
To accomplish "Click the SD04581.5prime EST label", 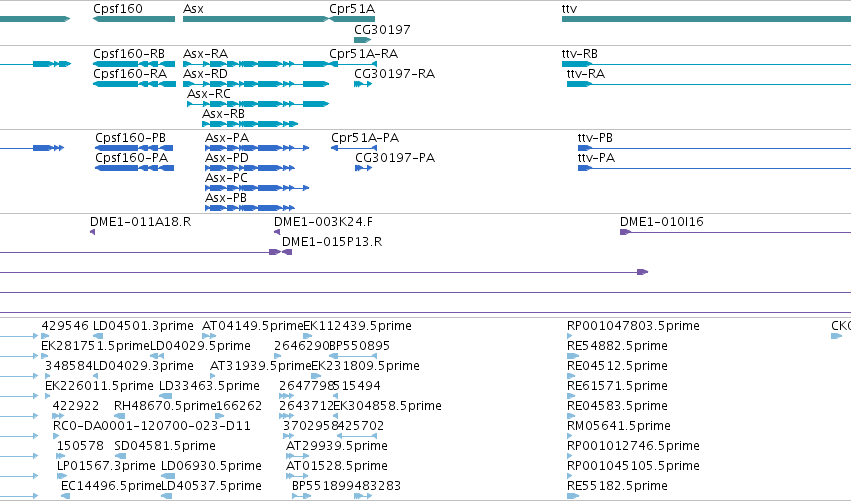I will [x=165, y=446].
